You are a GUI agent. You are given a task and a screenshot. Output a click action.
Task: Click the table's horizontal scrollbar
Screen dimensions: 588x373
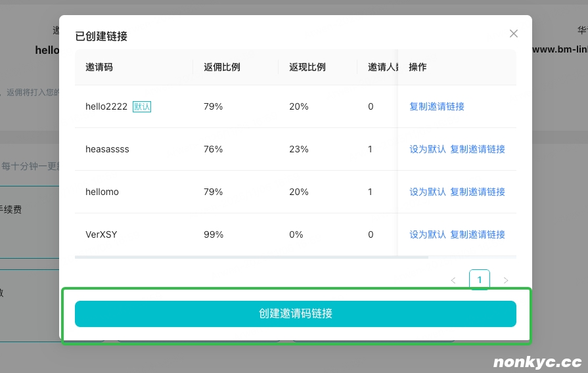[251, 257]
